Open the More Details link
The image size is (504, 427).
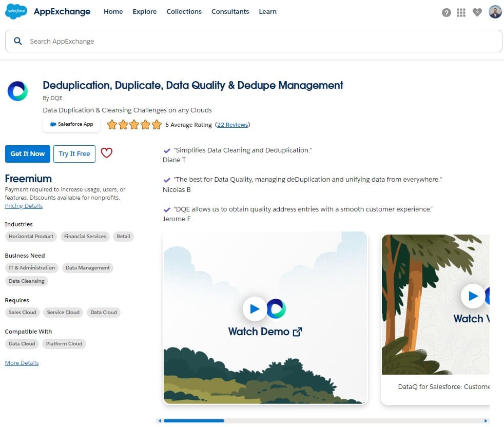click(x=22, y=363)
